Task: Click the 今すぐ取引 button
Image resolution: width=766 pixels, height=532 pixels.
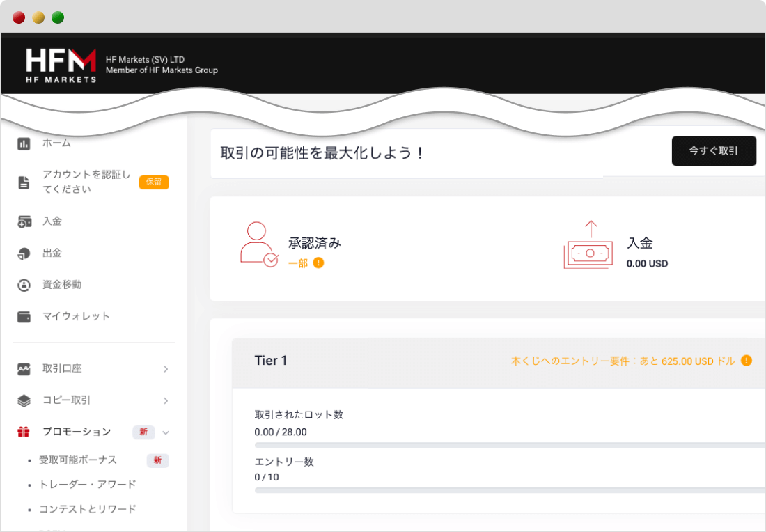Action: tap(714, 150)
